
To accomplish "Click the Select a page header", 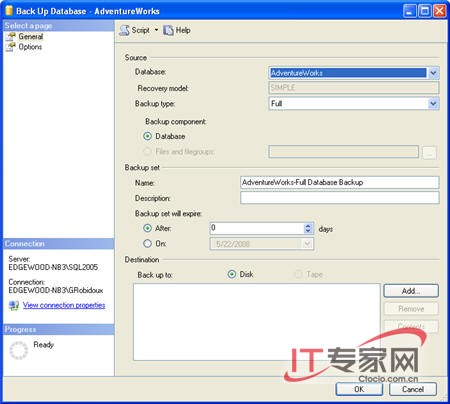I will click(x=59, y=26).
